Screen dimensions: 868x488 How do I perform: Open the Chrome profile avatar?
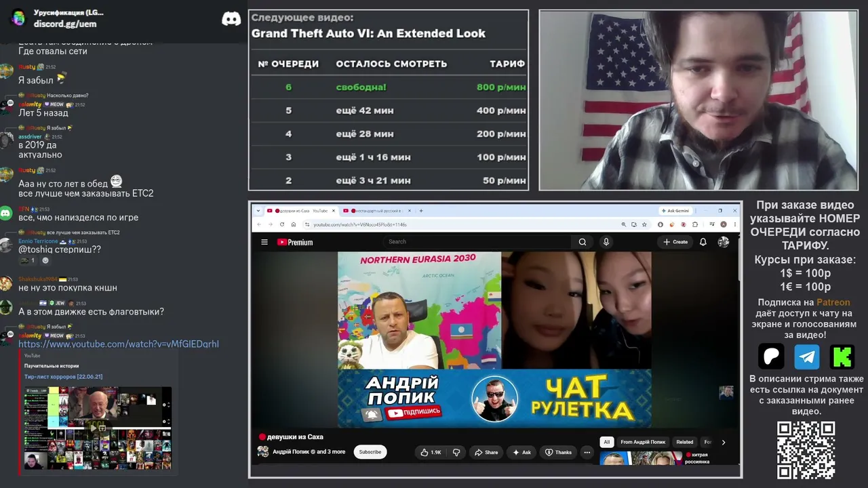pos(724,224)
